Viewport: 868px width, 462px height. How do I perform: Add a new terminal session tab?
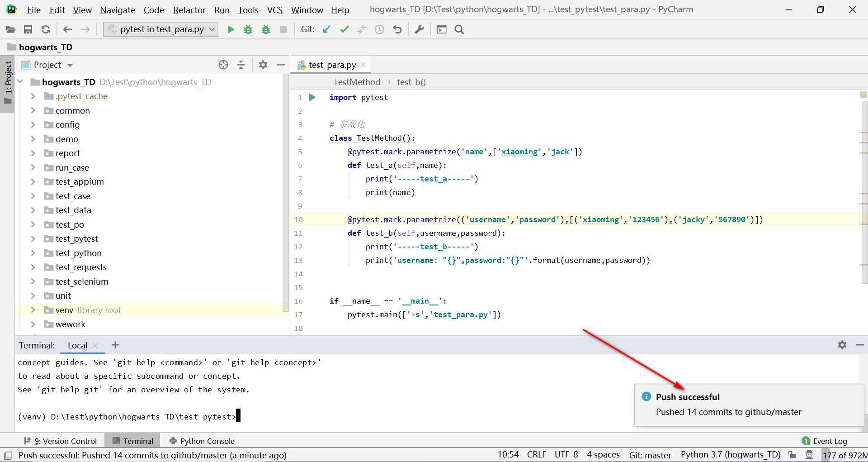click(115, 345)
